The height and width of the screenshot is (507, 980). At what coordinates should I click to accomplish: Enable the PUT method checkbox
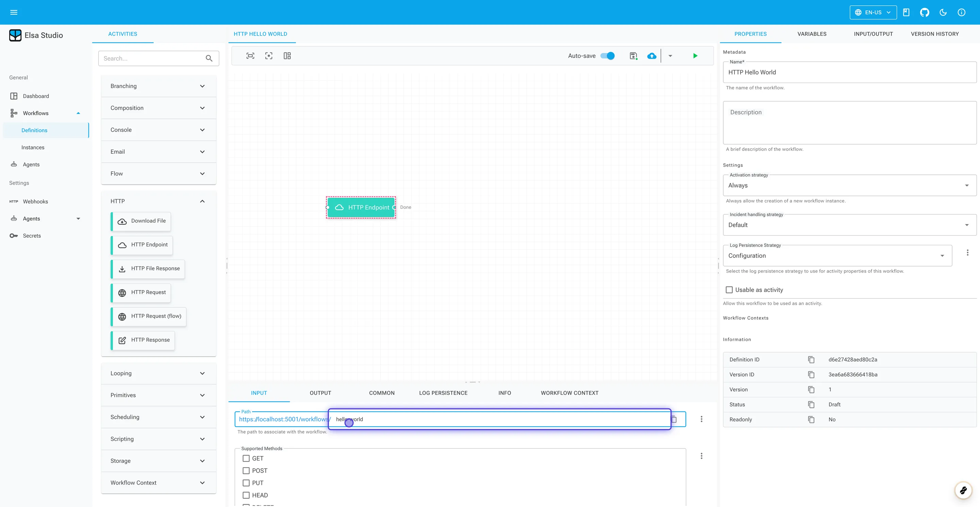click(x=246, y=483)
